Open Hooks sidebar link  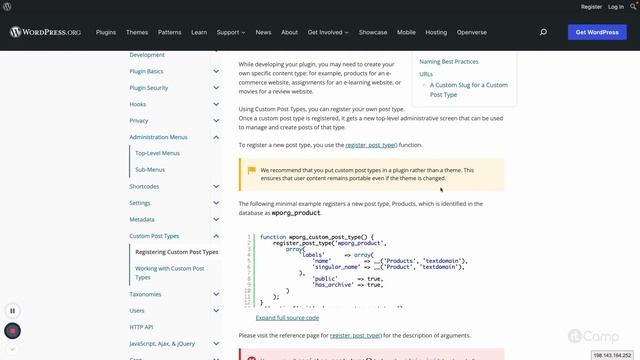(x=138, y=104)
